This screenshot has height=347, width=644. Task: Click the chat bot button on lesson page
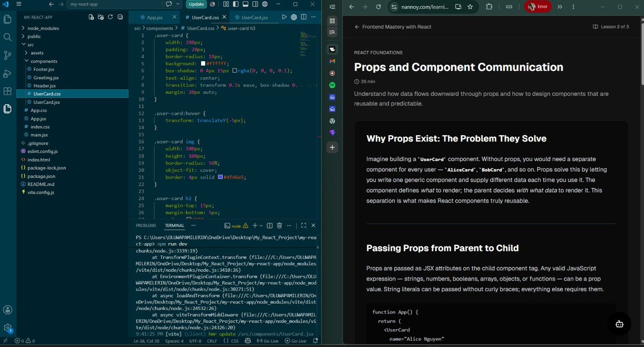point(619,324)
